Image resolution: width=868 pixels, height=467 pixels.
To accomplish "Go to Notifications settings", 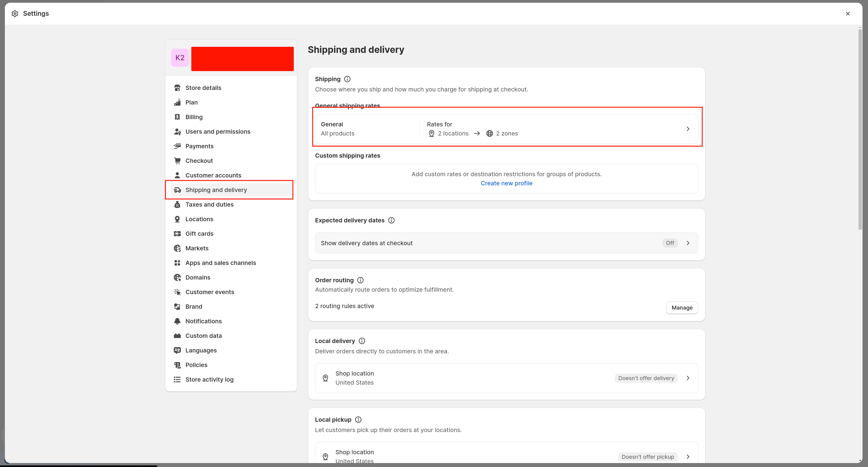I will [231, 321].
